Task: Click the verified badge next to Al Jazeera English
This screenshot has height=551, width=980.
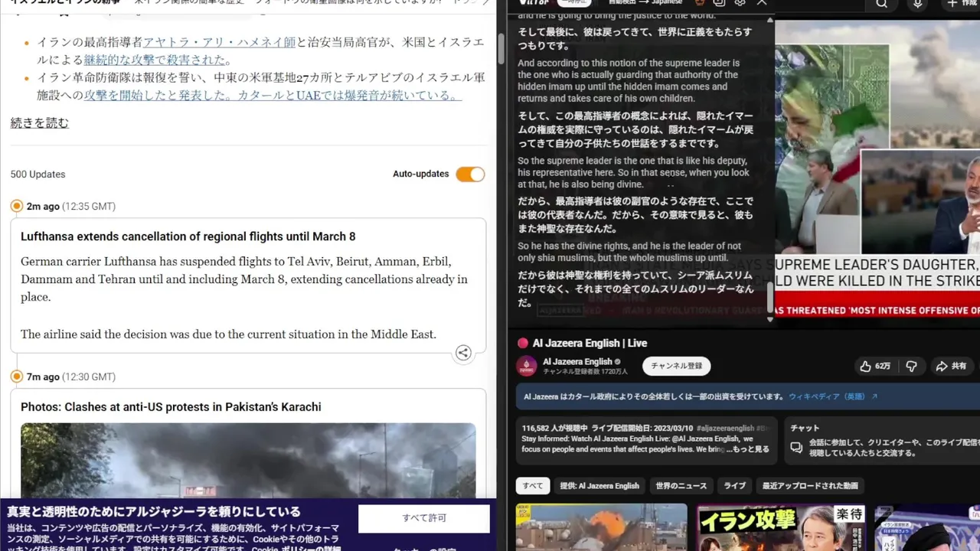Action: pyautogui.click(x=618, y=362)
